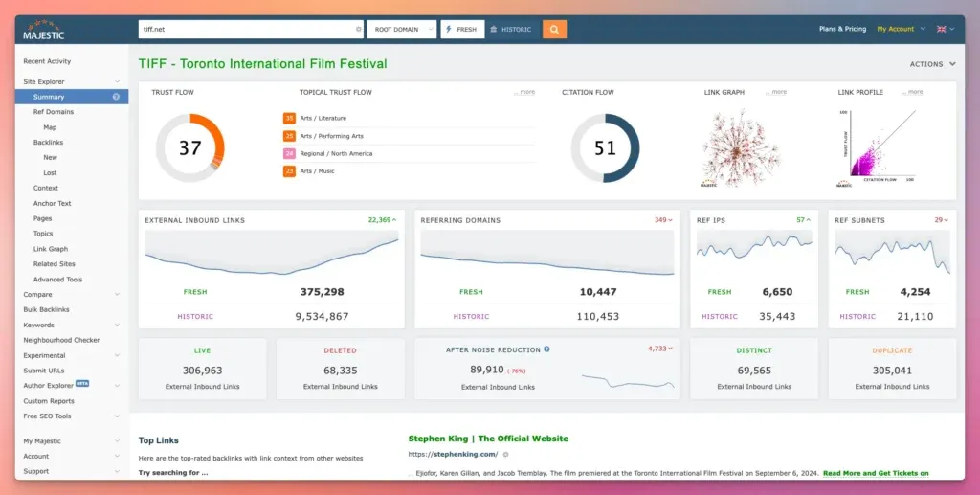The width and height of the screenshot is (980, 495).
Task: Click the gear icon next to stephenking.com URL
Action: pos(506,454)
